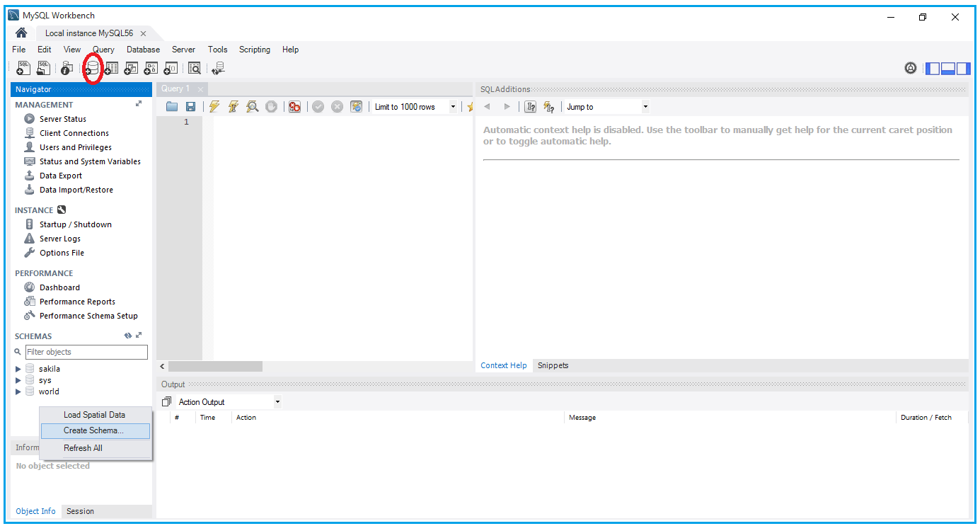The width and height of the screenshot is (980, 526).
Task: Open the Jump to dropdown in SQL Additions
Action: coord(644,106)
